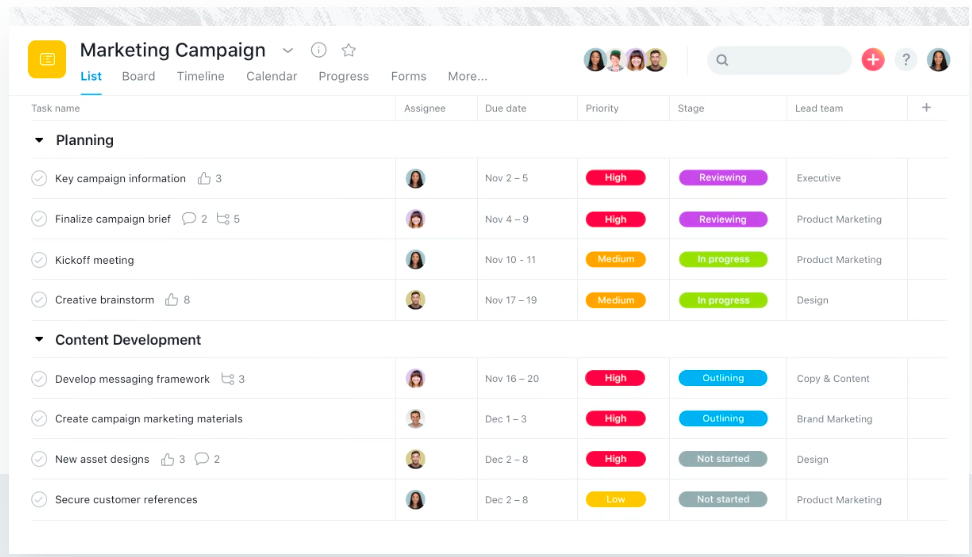Click assignee avatar for Kickoff meeting
The image size is (972, 557).
coord(415,260)
